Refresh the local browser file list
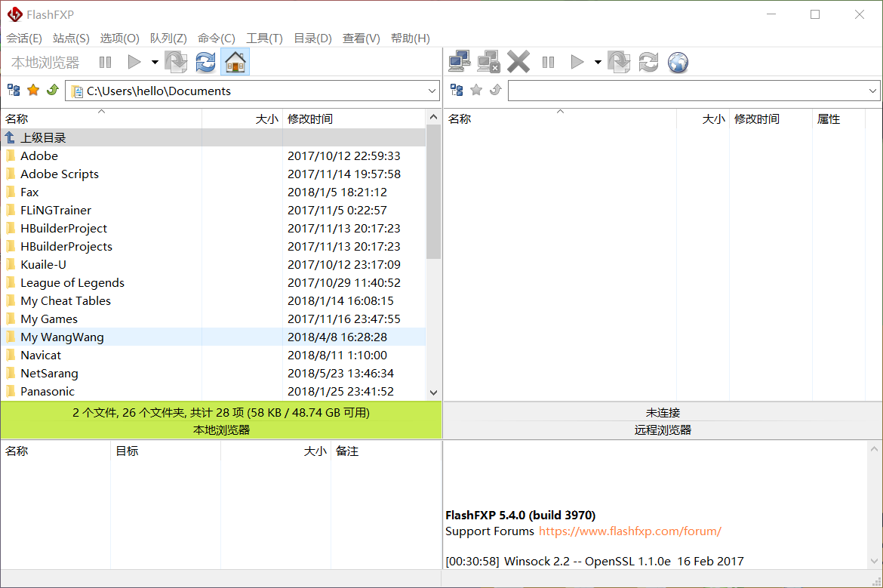Image resolution: width=883 pixels, height=588 pixels. (205, 62)
